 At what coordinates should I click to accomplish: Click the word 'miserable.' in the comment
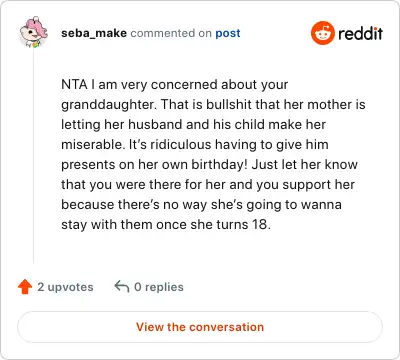[93, 144]
